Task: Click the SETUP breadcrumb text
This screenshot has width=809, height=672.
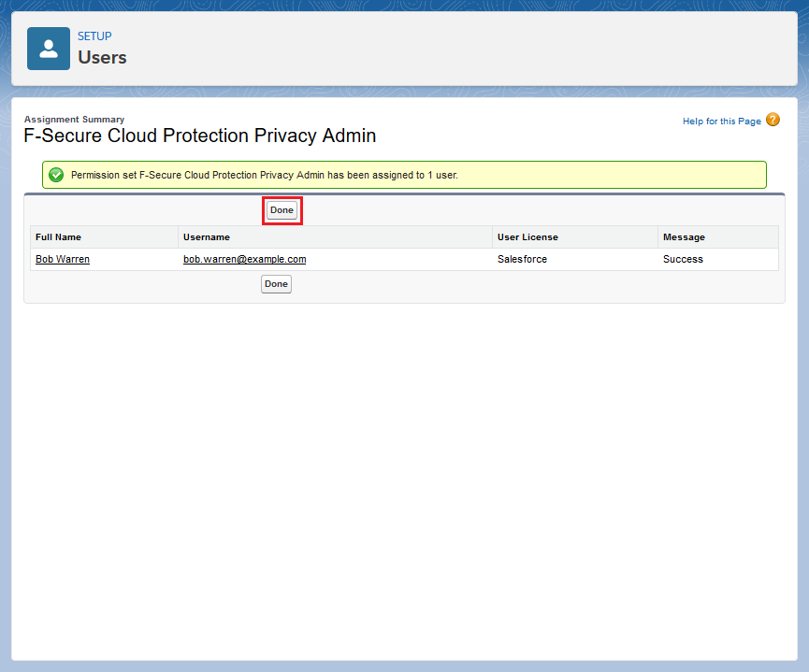Action: 94,36
